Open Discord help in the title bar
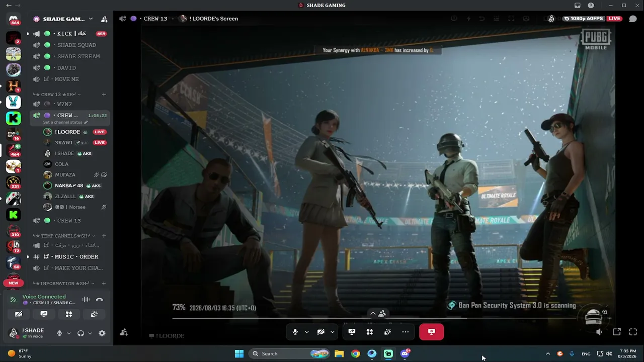The image size is (644, 362). click(591, 6)
